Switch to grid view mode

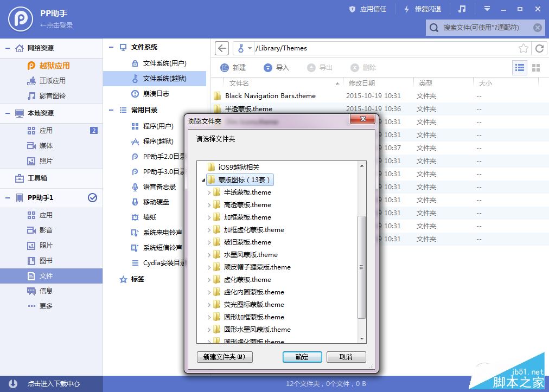pyautogui.click(x=536, y=68)
